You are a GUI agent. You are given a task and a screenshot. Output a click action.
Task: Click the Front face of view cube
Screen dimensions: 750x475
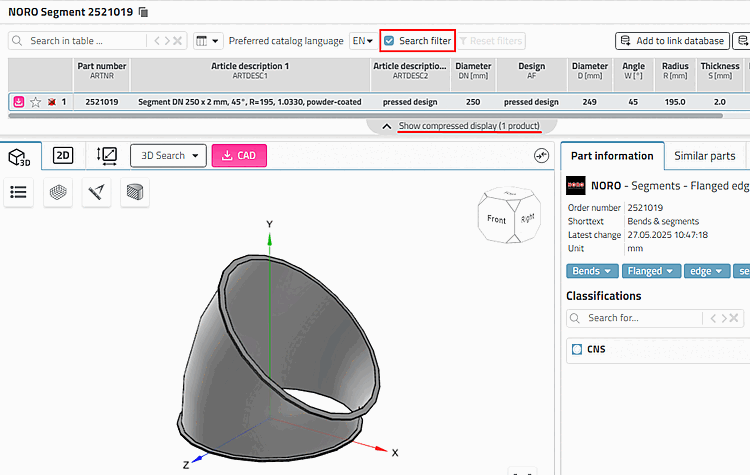pyautogui.click(x=496, y=220)
